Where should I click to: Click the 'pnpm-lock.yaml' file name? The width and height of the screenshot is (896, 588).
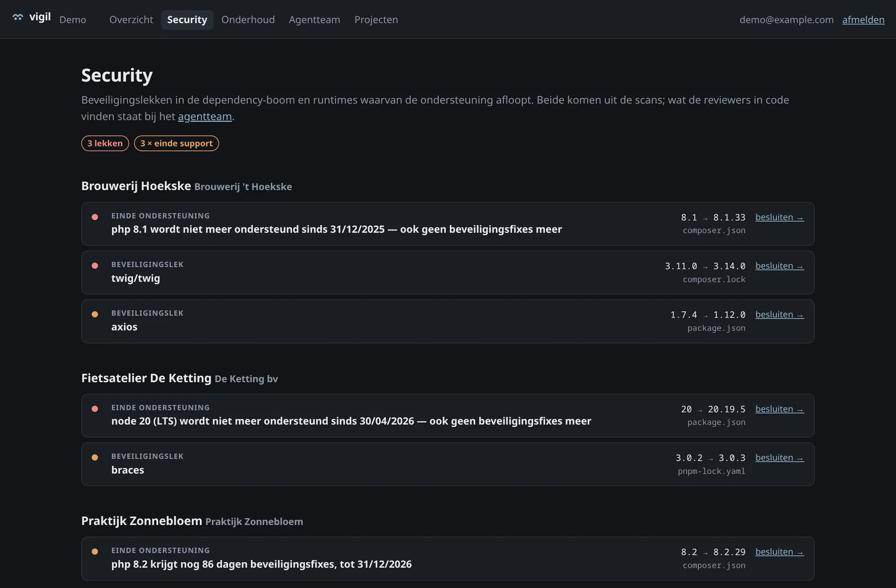[711, 472]
